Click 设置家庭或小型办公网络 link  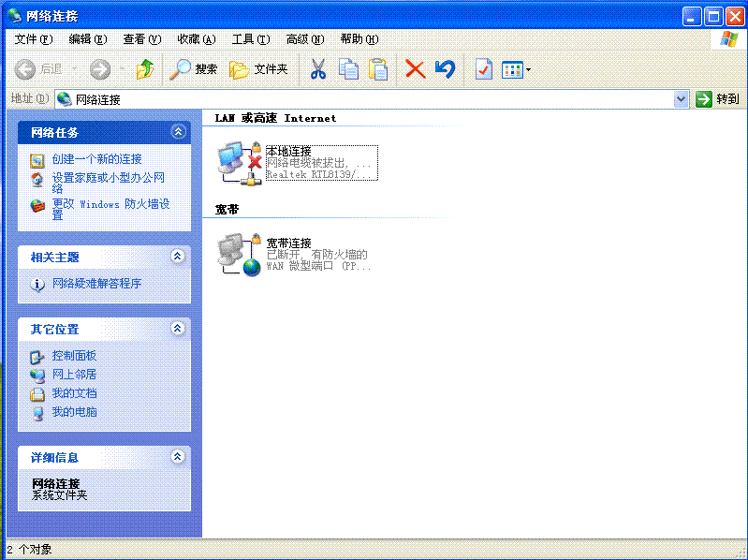pos(109,183)
